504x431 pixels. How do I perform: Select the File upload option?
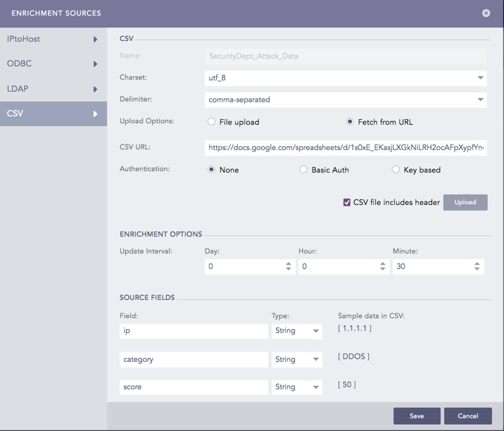click(x=211, y=122)
